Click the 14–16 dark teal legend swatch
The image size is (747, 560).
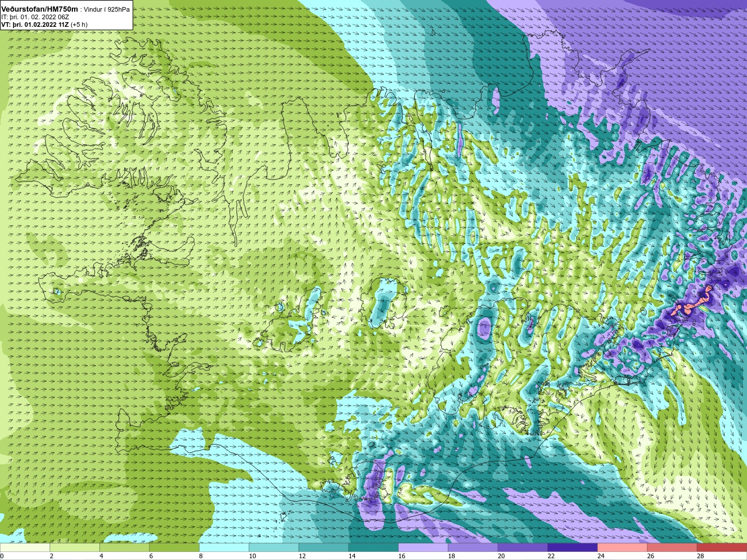[373, 548]
